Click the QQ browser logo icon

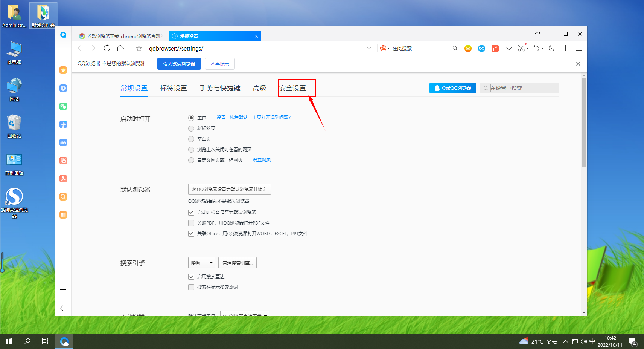point(63,35)
